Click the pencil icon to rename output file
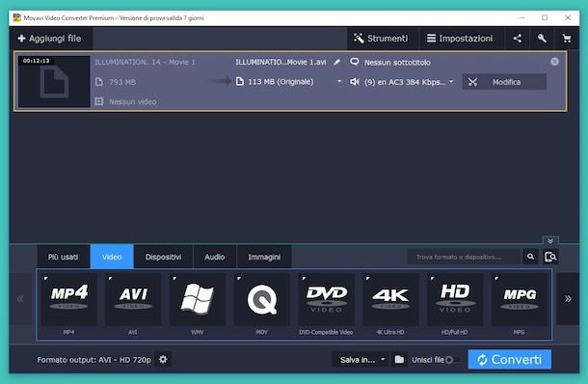 336,62
